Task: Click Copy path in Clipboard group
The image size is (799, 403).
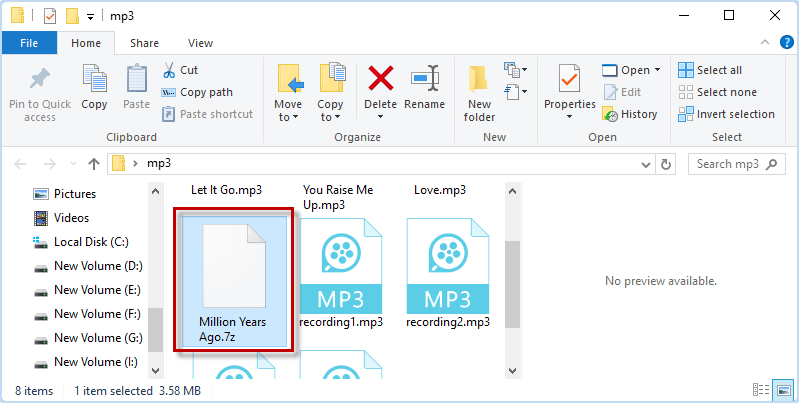Action: click(197, 92)
